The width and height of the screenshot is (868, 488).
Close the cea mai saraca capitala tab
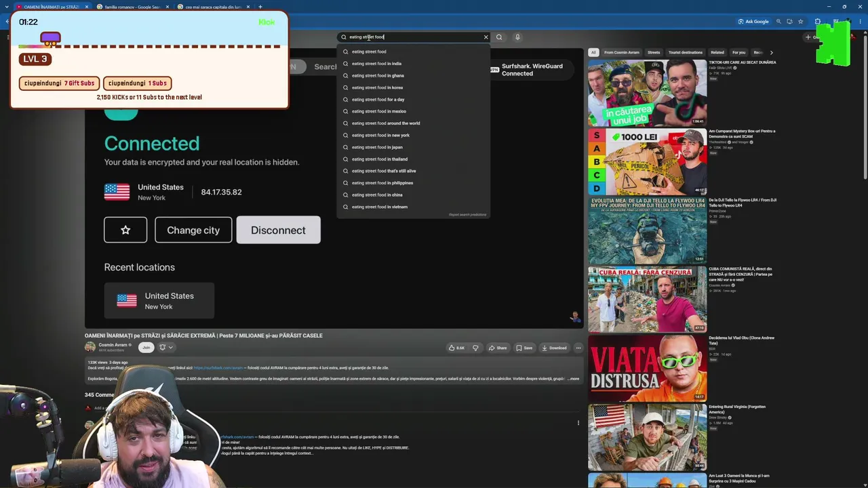(248, 7)
